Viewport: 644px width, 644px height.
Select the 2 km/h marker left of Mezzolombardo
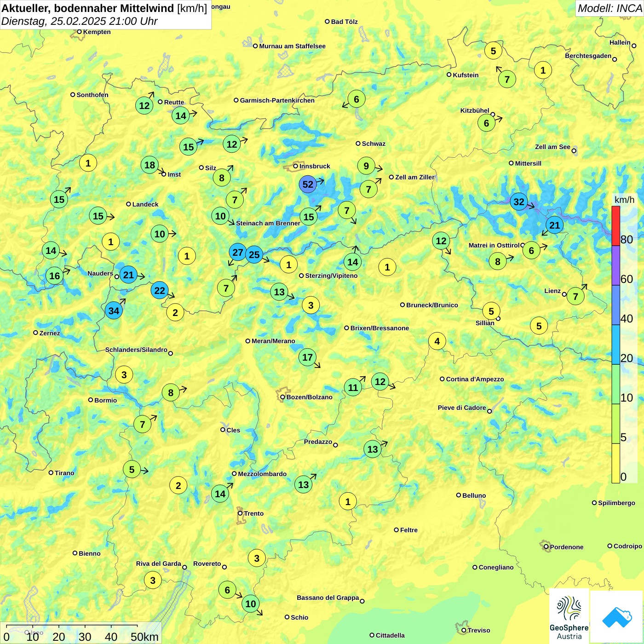coord(178,485)
